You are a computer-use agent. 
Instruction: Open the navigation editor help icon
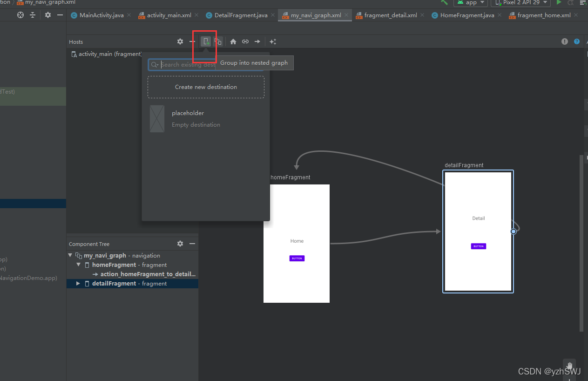tap(576, 41)
